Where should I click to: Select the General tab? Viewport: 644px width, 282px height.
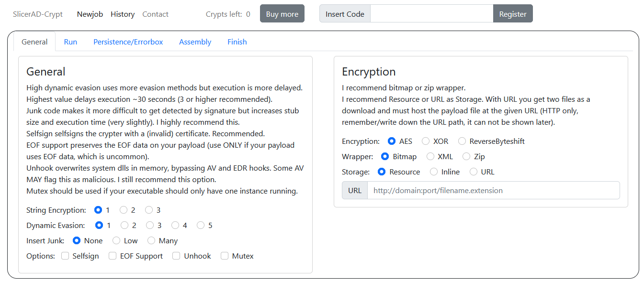click(34, 42)
